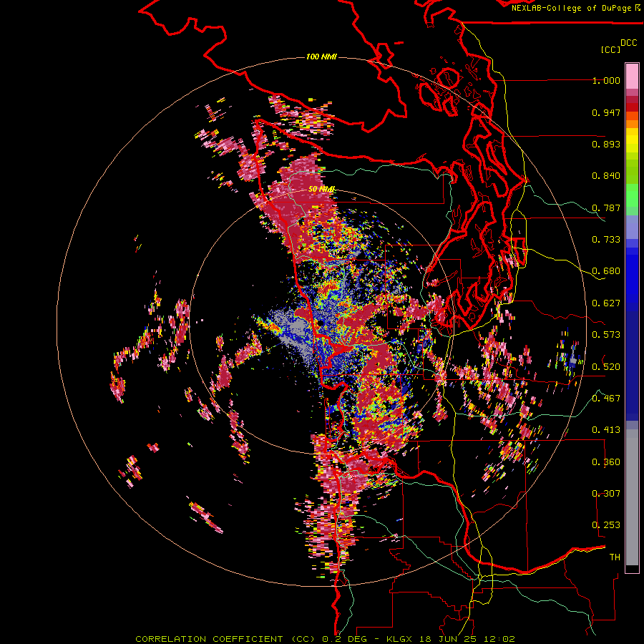Click the 0.307 value on color scale
This screenshot has width=644, height=644.
tap(606, 493)
